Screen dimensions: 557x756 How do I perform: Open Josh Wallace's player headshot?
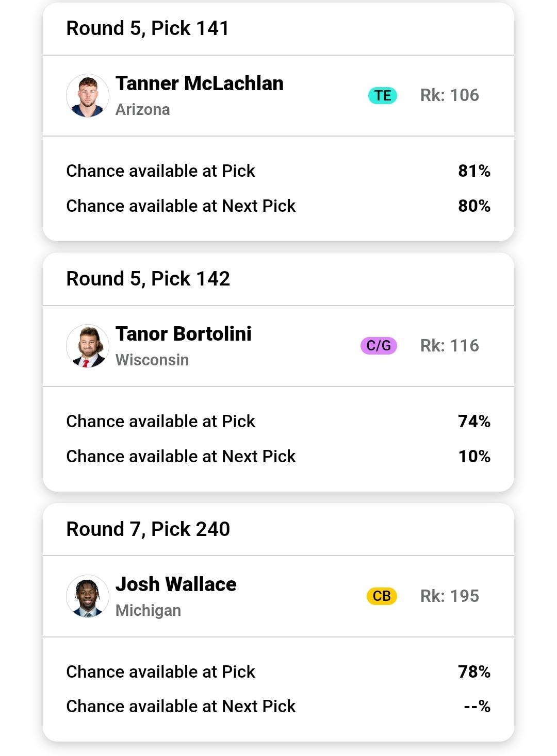point(88,596)
